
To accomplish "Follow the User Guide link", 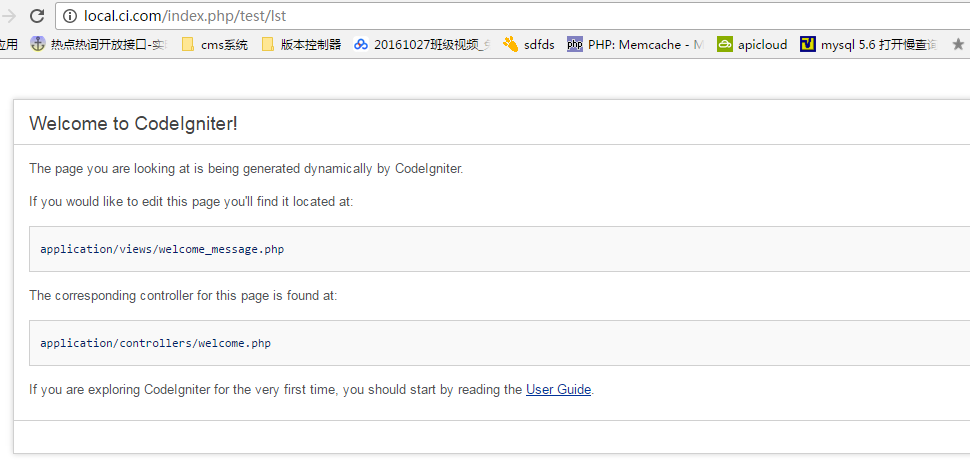I will click(558, 390).
